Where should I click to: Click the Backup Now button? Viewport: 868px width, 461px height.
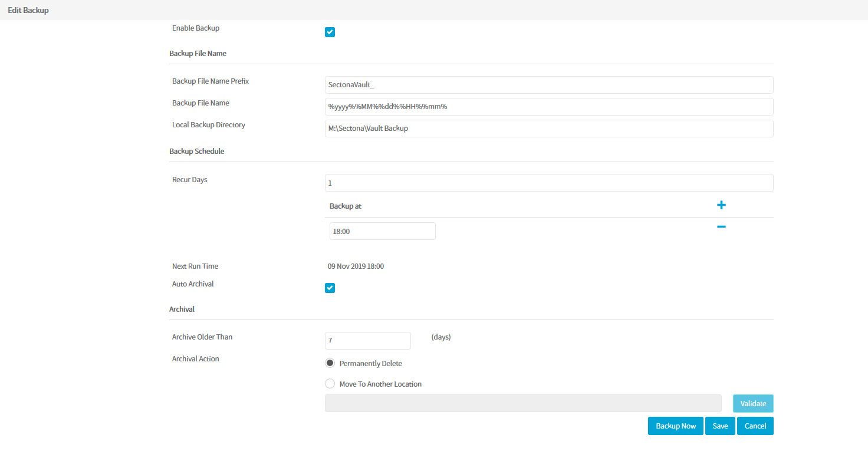[675, 426]
